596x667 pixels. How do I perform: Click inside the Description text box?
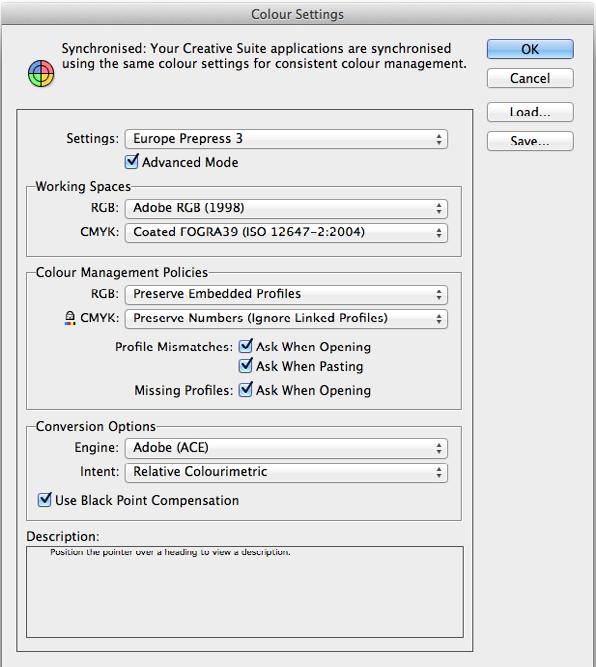[x=245, y=592]
